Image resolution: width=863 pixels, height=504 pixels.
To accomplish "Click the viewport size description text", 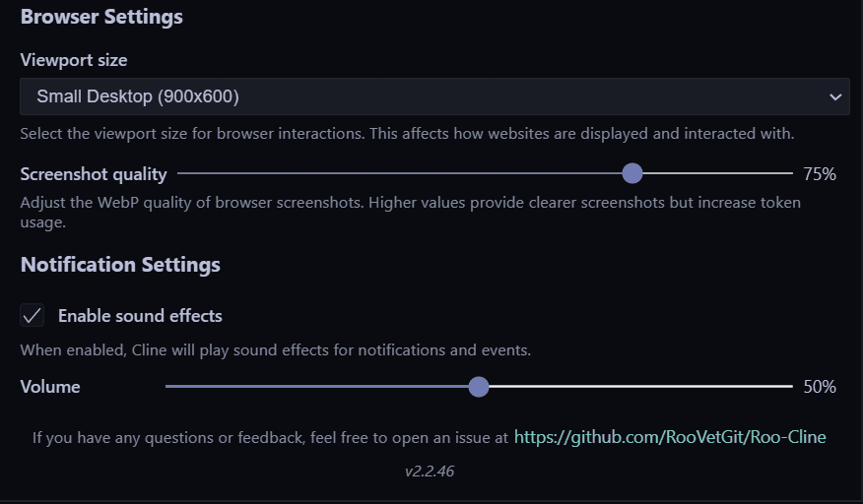I will pyautogui.click(x=407, y=133).
